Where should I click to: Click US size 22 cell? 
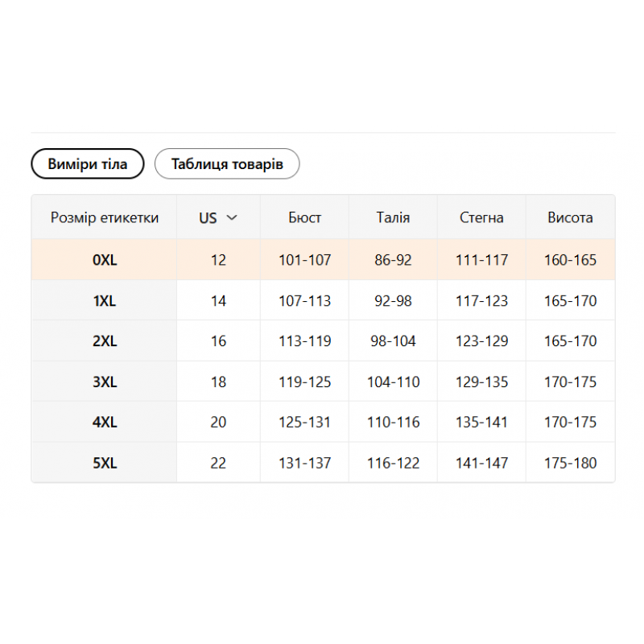point(218,463)
